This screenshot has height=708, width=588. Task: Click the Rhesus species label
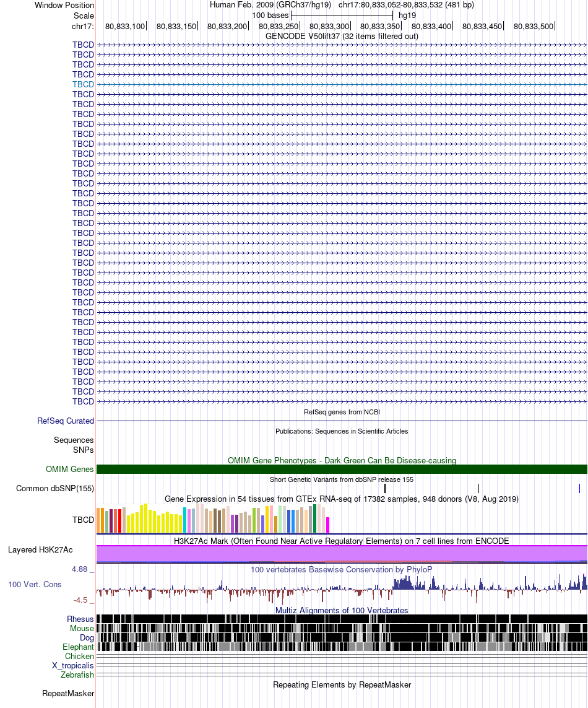pos(80,619)
